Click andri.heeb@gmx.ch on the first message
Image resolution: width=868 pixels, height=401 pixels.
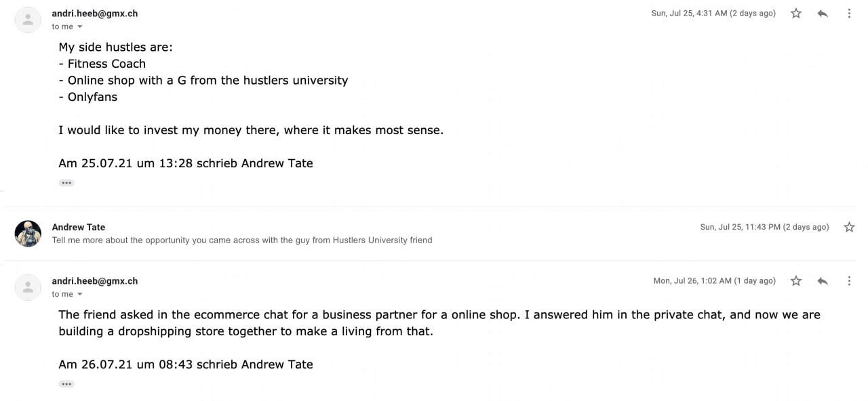pyautogui.click(x=94, y=14)
